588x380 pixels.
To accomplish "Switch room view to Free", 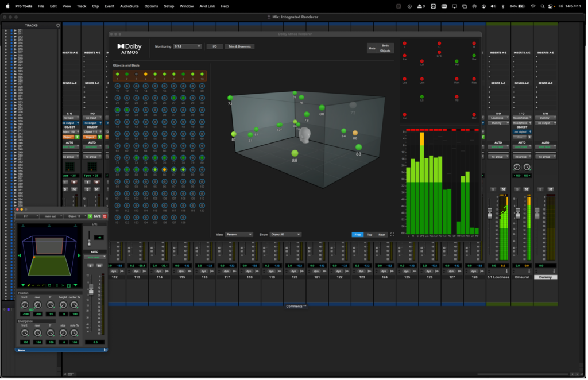I will [x=357, y=235].
